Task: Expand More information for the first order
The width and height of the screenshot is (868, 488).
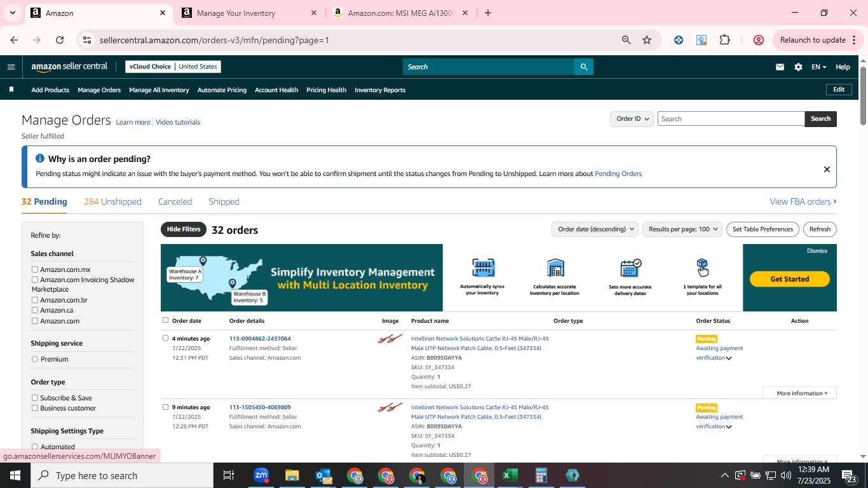Action: 799,393
